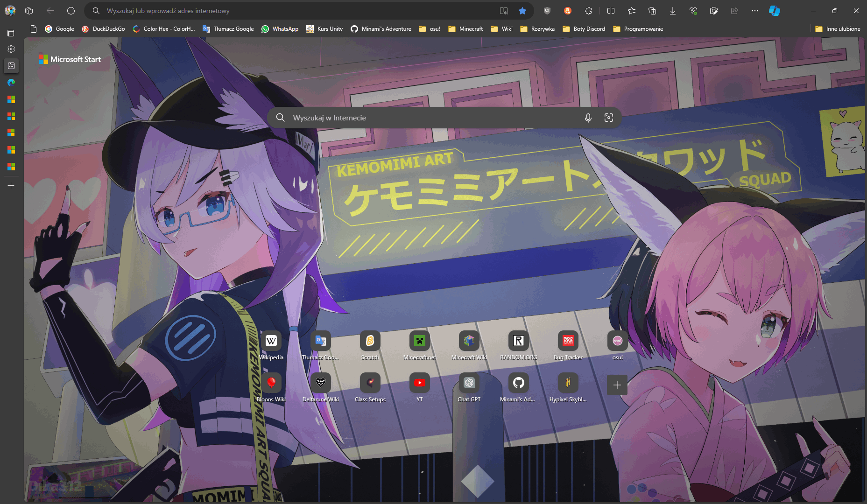The height and width of the screenshot is (504, 867).
Task: Open the tab actions menu icon
Action: (x=29, y=10)
